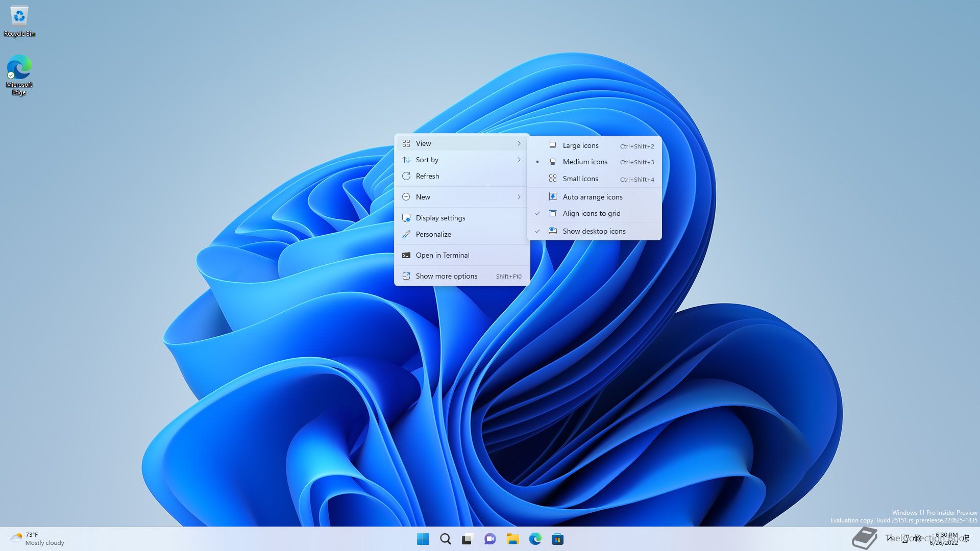Choose Open in Terminal
Viewport: 980px width, 551px height.
pyautogui.click(x=462, y=255)
